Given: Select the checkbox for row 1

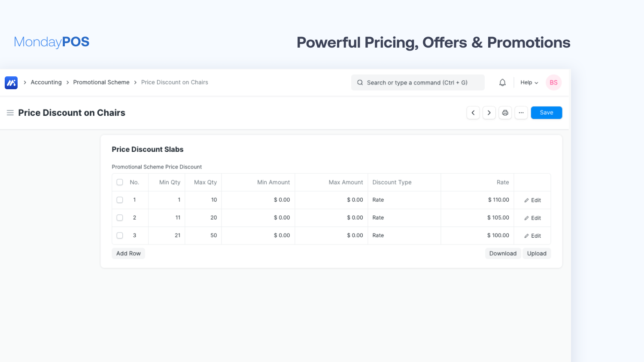Looking at the screenshot, I should (120, 200).
